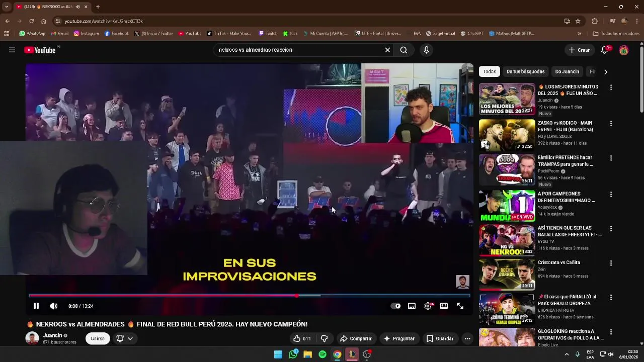Open File Explorer from taskbar

pyautogui.click(x=307, y=354)
